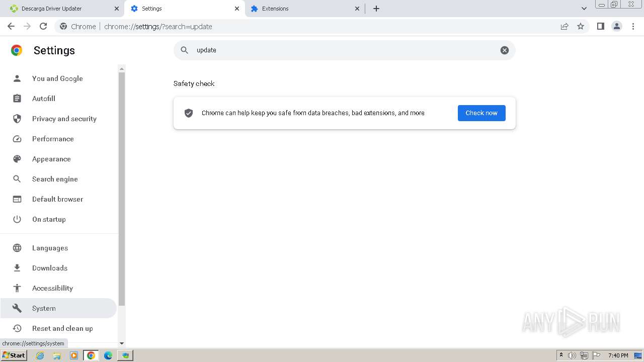The image size is (644, 362).
Task: Click the Reset and clean up icon
Action: [x=17, y=328]
